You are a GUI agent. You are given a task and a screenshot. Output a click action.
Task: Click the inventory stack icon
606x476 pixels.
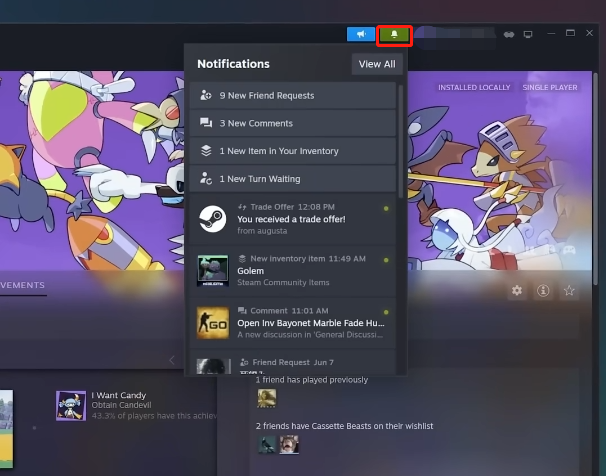click(x=206, y=151)
